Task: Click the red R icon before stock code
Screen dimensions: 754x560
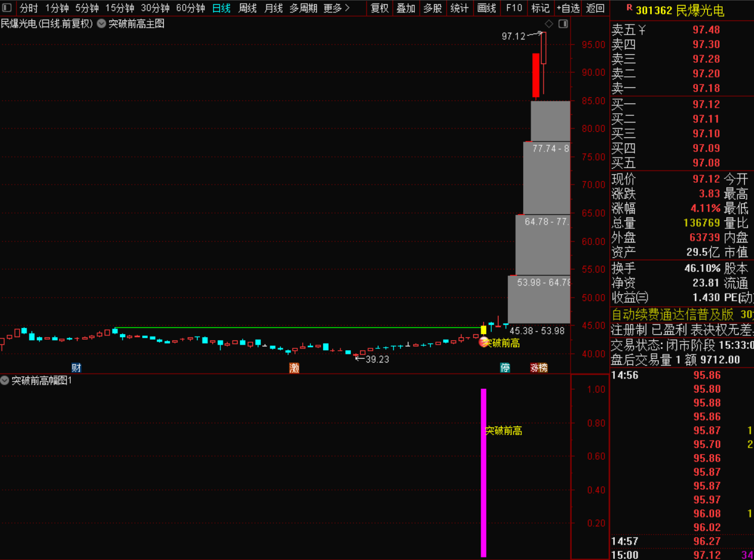Action: click(628, 9)
